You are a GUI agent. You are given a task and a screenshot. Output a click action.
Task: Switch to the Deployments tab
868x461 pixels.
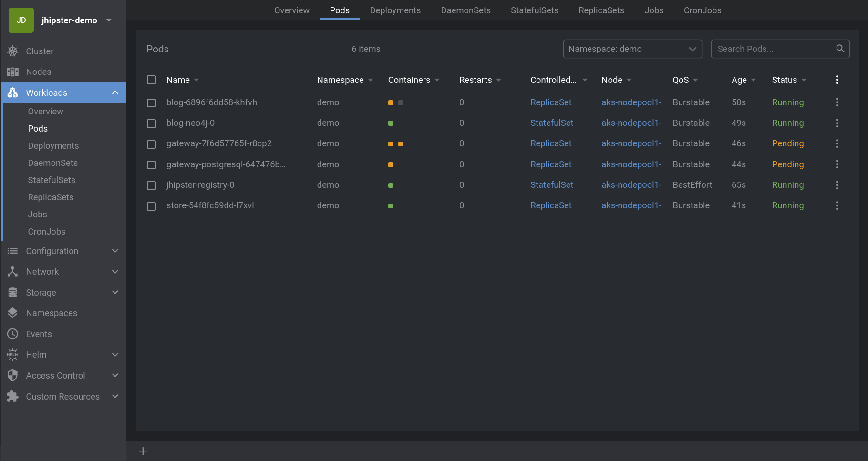pos(395,10)
